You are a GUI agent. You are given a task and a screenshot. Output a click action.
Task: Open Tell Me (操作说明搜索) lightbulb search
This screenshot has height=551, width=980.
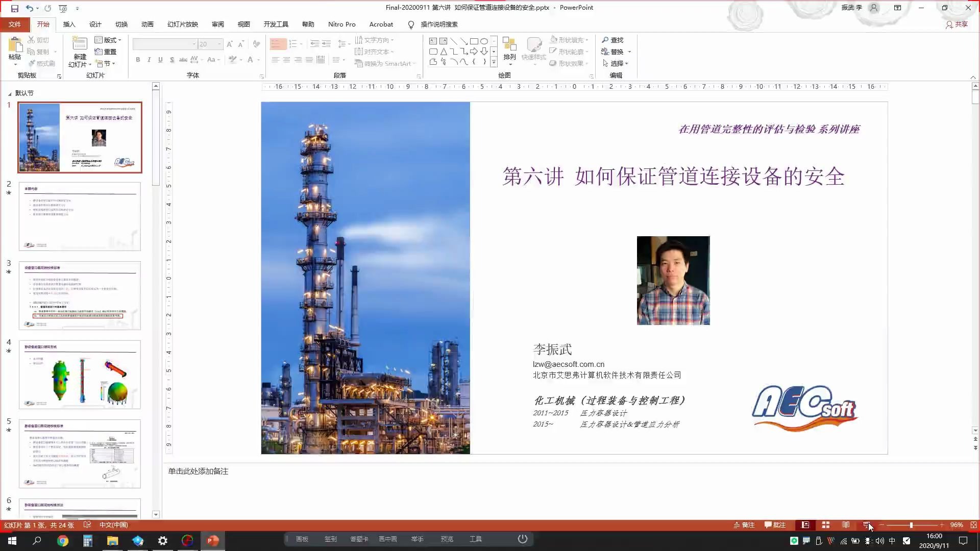point(433,24)
